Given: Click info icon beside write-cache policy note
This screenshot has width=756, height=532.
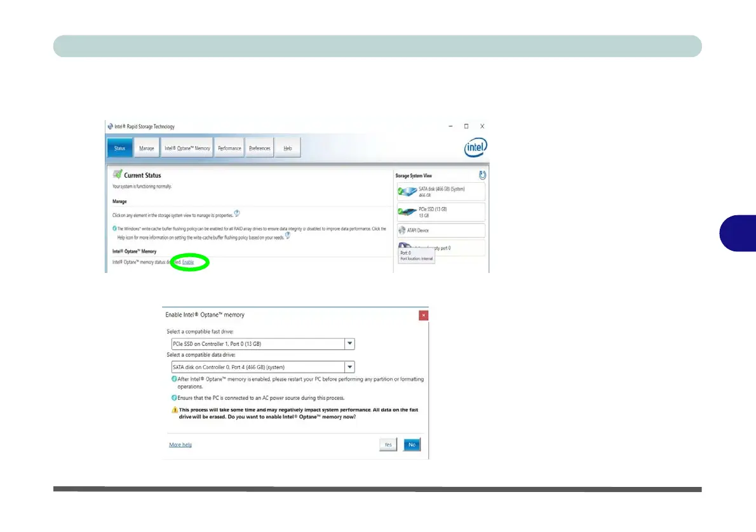Looking at the screenshot, I should (x=114, y=229).
